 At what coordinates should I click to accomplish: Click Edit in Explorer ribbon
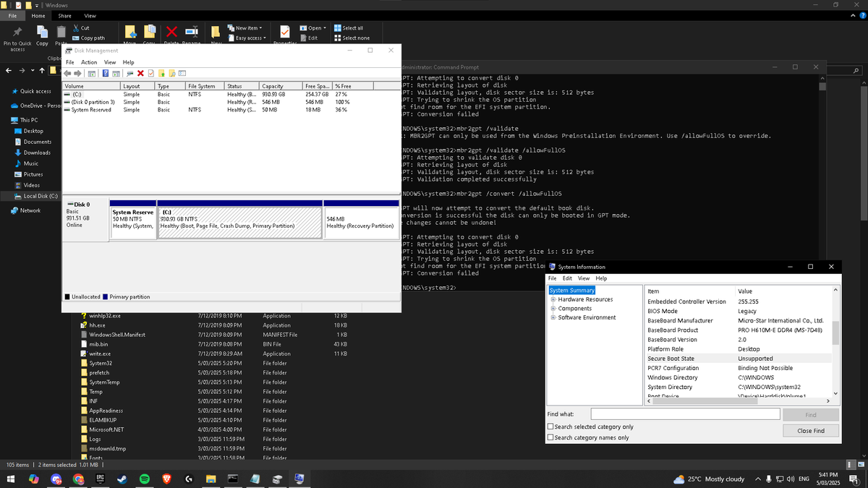[307, 38]
